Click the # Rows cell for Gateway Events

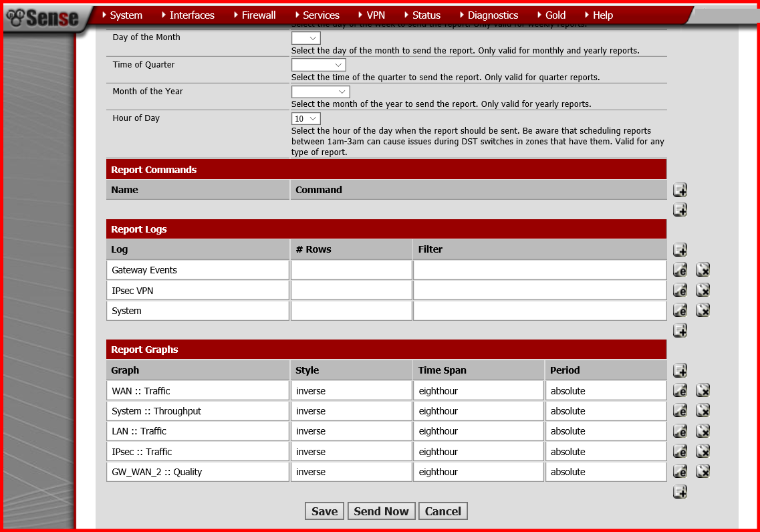click(x=352, y=270)
